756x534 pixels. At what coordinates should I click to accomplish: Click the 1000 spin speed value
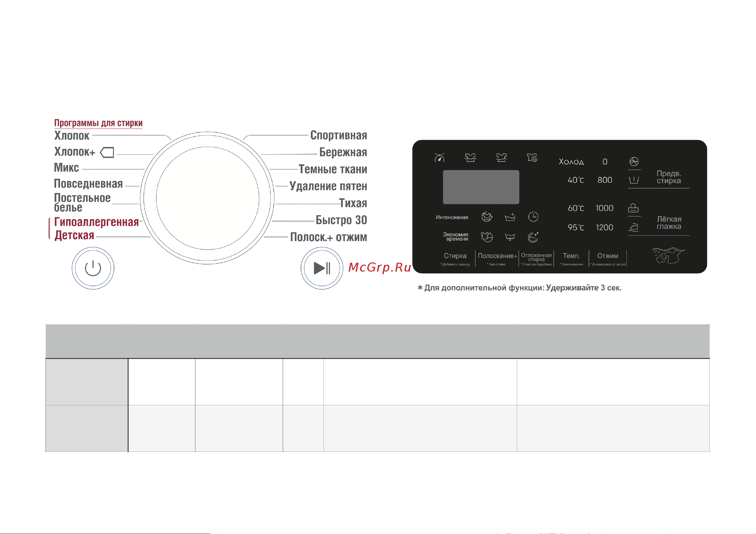coord(604,208)
